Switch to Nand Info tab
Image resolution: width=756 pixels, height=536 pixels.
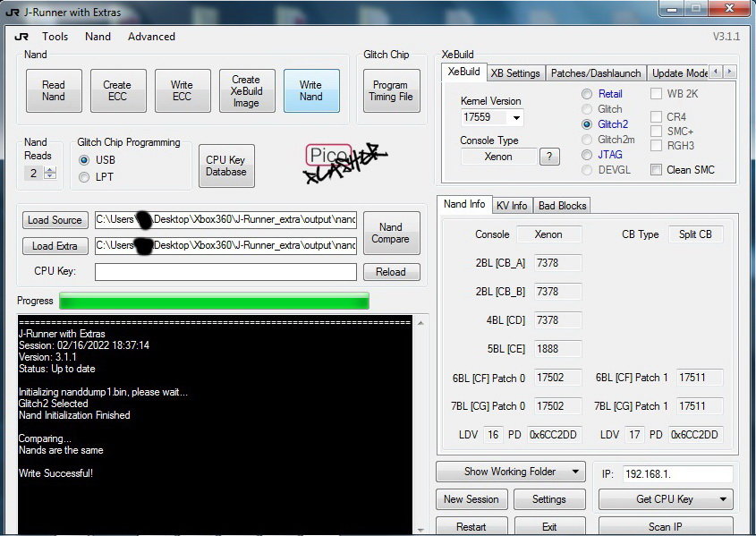tap(464, 204)
